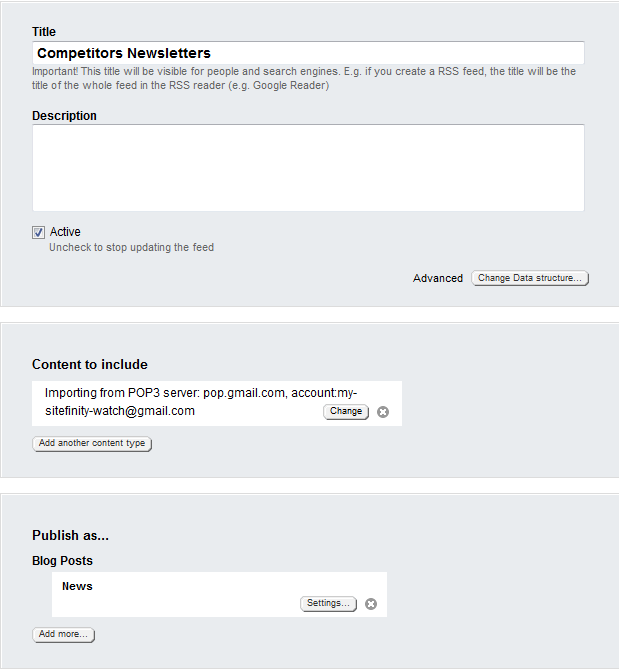Click the Add more button
This screenshot has width=619, height=669.
63,634
